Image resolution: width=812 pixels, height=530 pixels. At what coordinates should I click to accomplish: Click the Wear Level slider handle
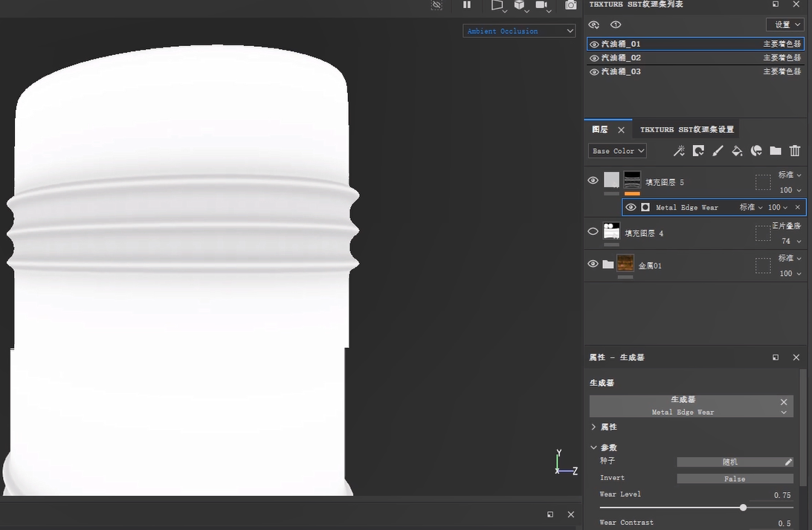click(743, 508)
